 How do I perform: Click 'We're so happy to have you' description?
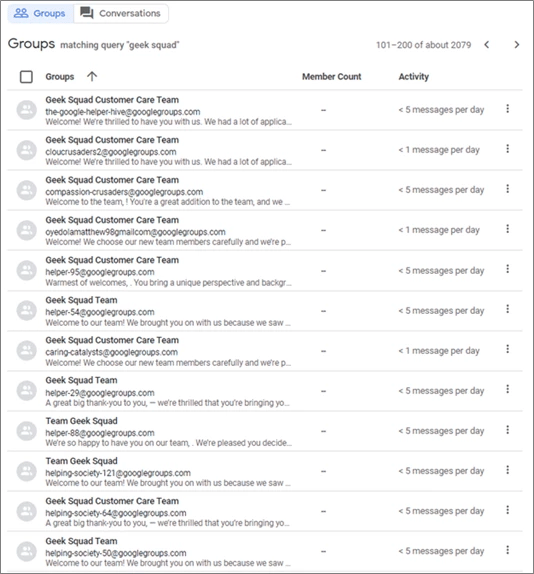tap(168, 443)
